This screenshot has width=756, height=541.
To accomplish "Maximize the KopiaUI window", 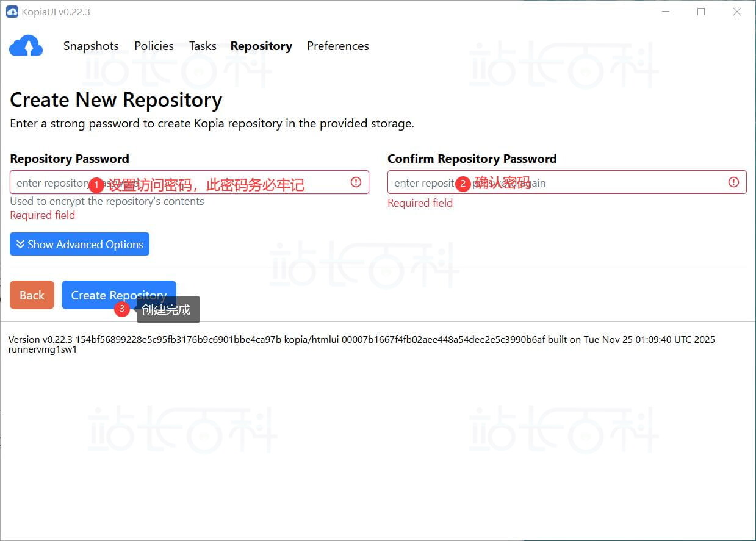I will [x=701, y=12].
